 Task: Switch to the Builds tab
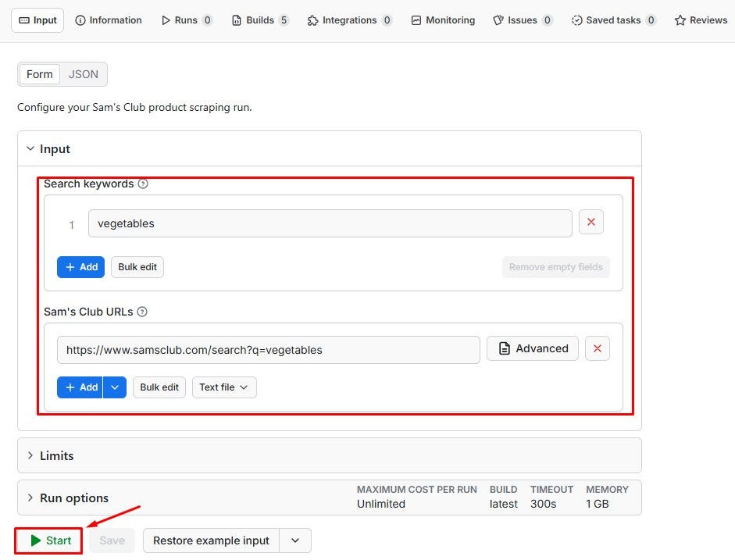[261, 20]
